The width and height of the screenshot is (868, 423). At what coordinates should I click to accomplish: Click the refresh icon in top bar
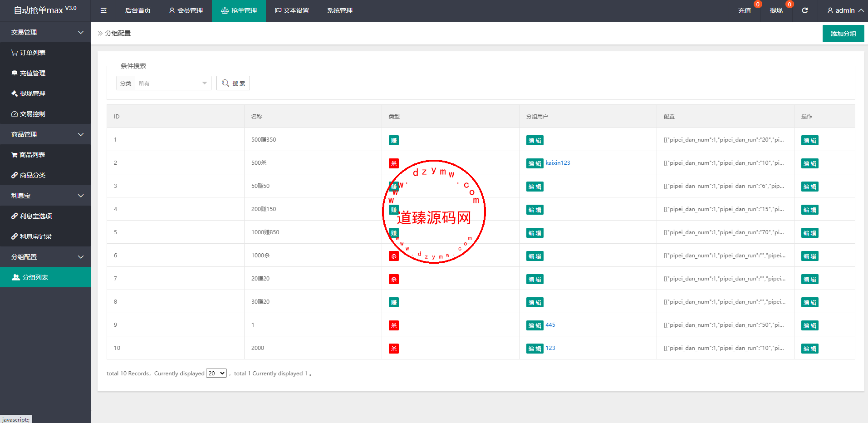tap(804, 10)
